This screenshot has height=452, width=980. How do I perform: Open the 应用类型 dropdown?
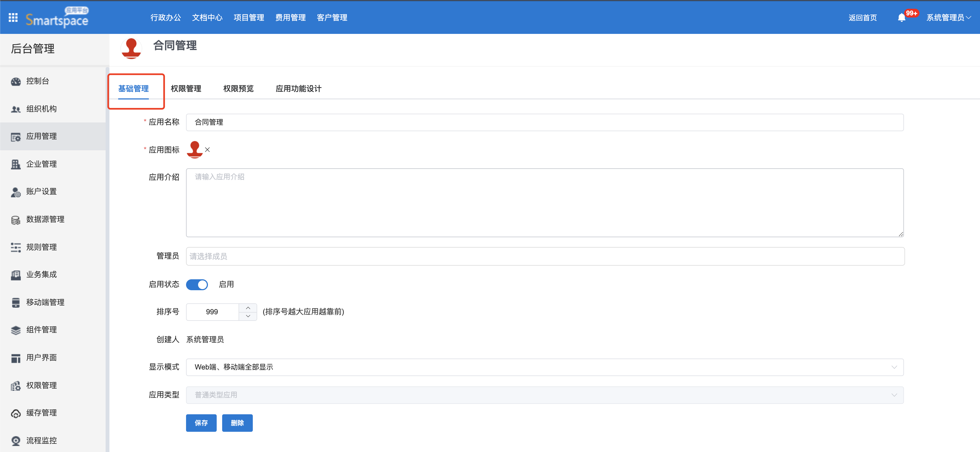[x=544, y=395]
